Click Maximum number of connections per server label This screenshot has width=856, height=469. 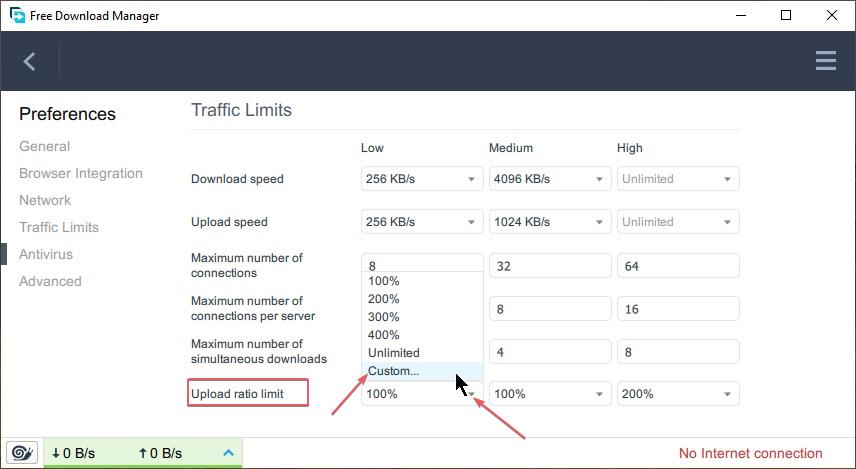click(253, 308)
